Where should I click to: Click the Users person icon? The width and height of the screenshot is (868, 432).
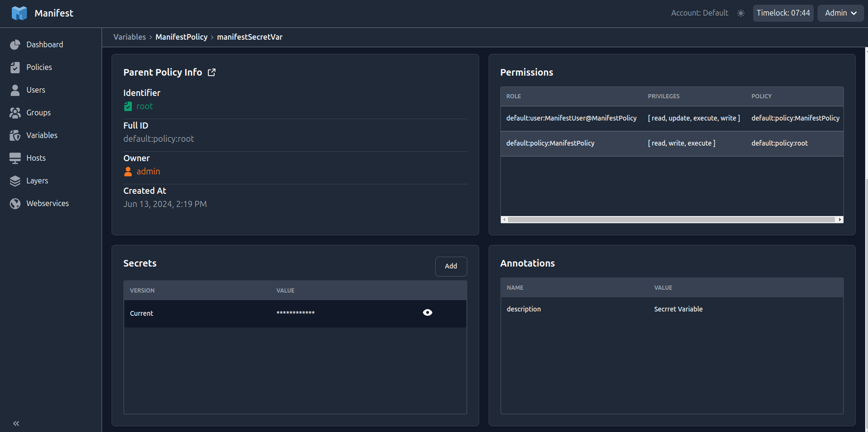point(15,90)
